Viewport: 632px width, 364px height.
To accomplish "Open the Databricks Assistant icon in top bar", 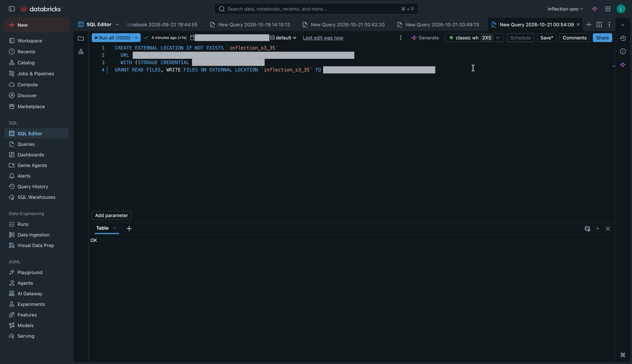I will click(595, 9).
